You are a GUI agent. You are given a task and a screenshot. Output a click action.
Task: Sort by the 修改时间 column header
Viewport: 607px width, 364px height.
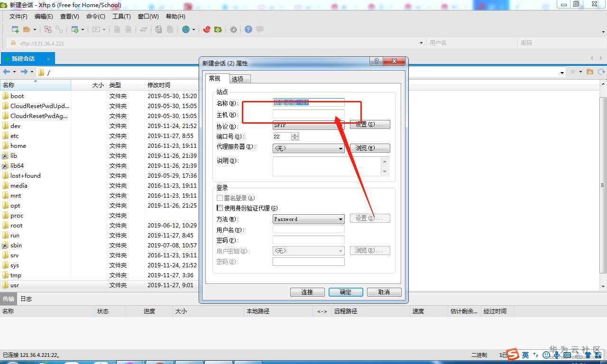[172, 85]
